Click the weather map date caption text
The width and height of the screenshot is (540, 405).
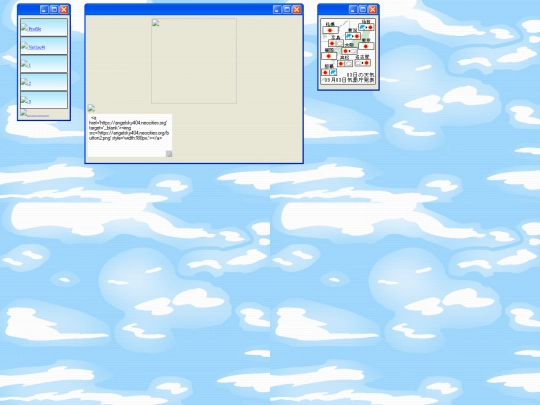(x=349, y=77)
